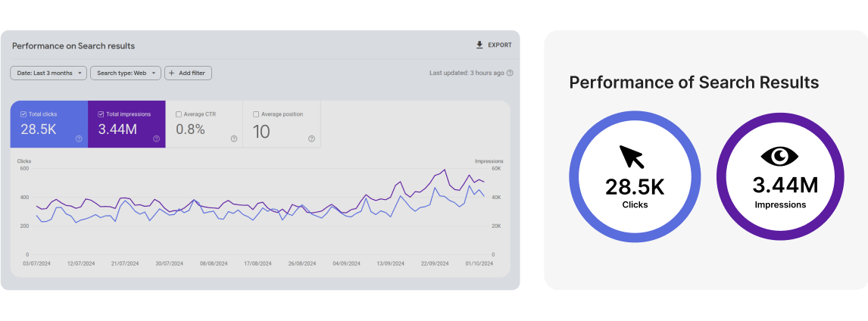Open help icon on Total clicks card

tap(79, 139)
